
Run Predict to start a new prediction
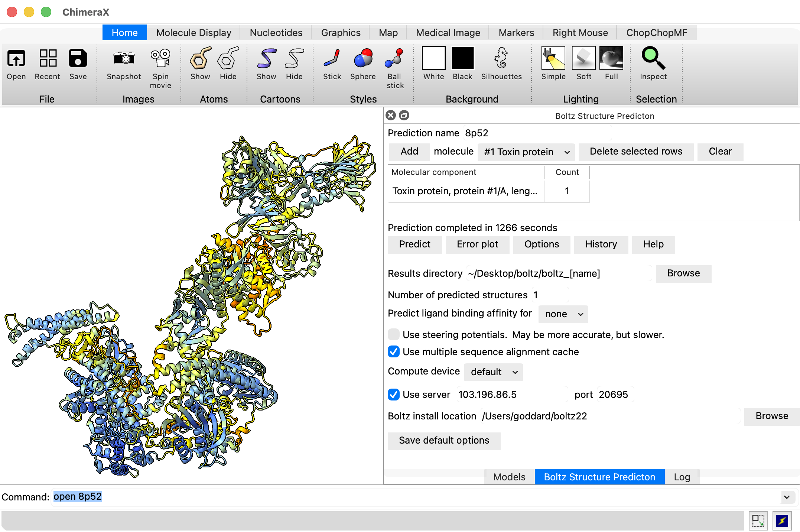414,244
